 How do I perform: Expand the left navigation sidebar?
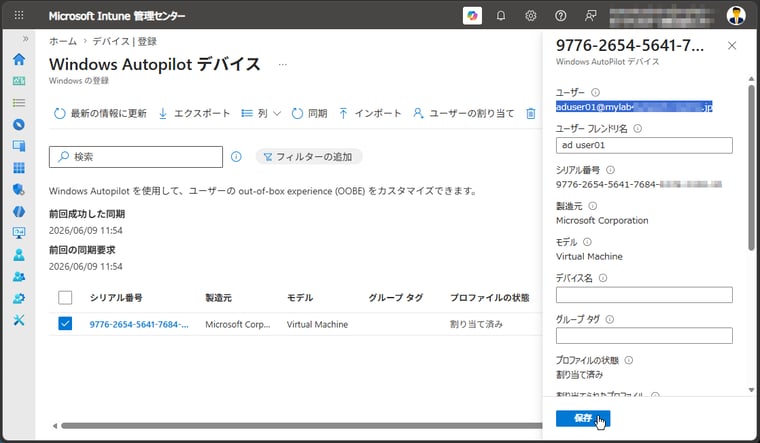(x=25, y=39)
